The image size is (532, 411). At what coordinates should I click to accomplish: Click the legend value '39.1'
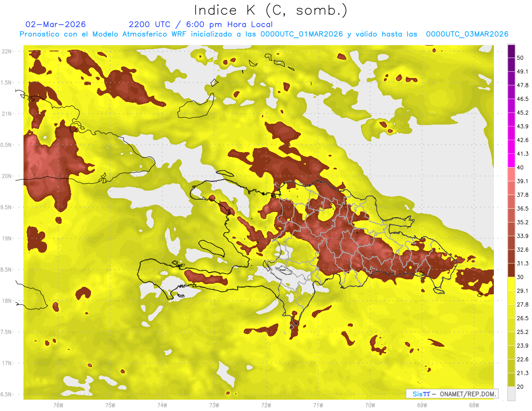523,181
